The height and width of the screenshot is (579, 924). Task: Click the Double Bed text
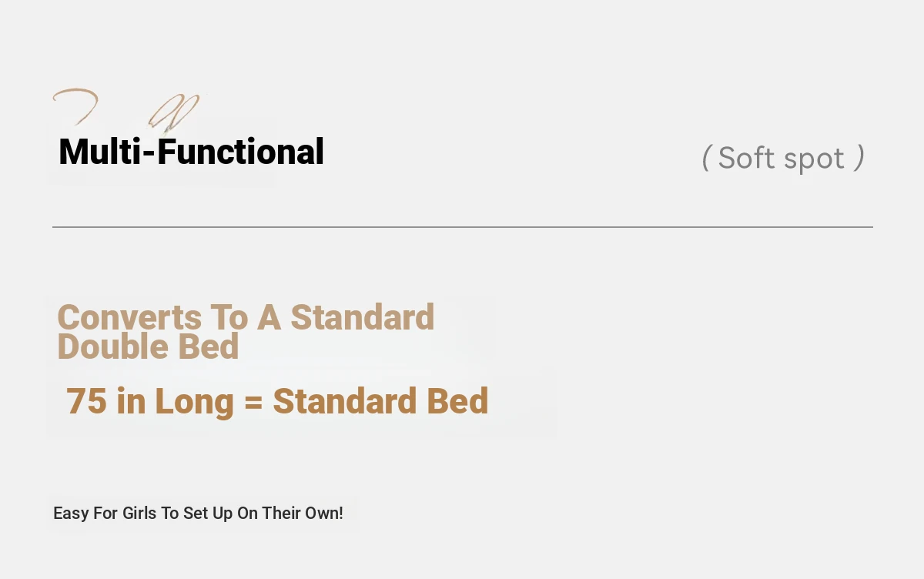click(x=148, y=346)
